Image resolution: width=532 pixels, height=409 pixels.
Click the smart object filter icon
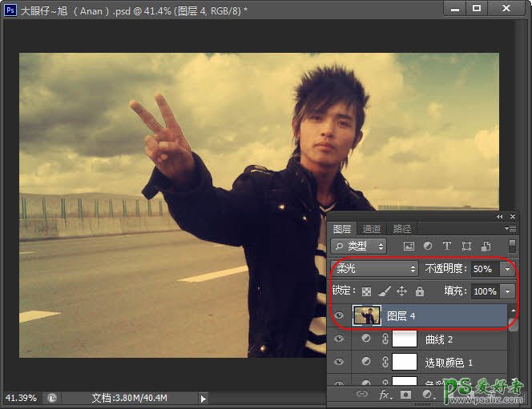(x=486, y=247)
